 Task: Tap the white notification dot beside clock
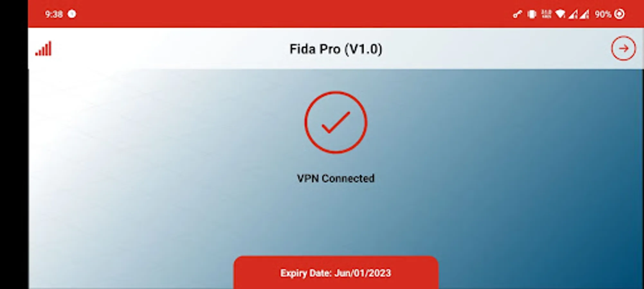click(x=72, y=14)
